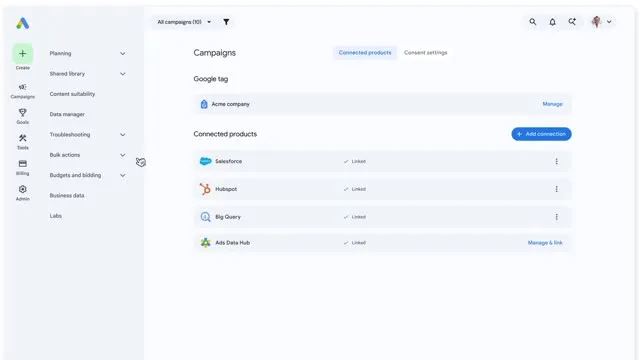Click the Ads Data Hub logo
This screenshot has height=360, width=640.
point(205,242)
